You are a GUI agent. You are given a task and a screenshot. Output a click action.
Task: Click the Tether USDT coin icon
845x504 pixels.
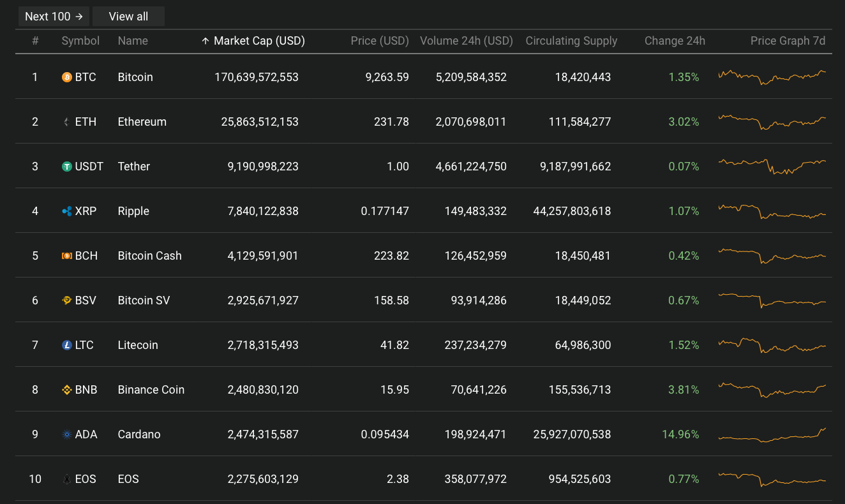(67, 167)
